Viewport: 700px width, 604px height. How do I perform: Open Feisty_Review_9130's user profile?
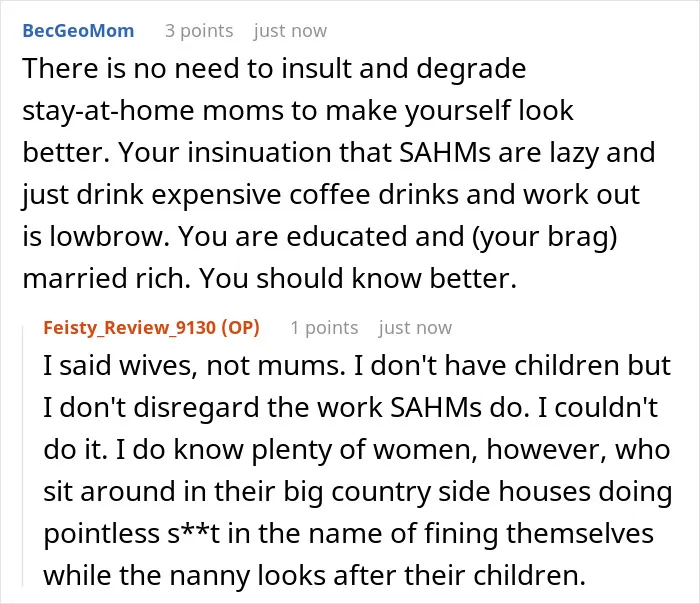pyautogui.click(x=130, y=328)
